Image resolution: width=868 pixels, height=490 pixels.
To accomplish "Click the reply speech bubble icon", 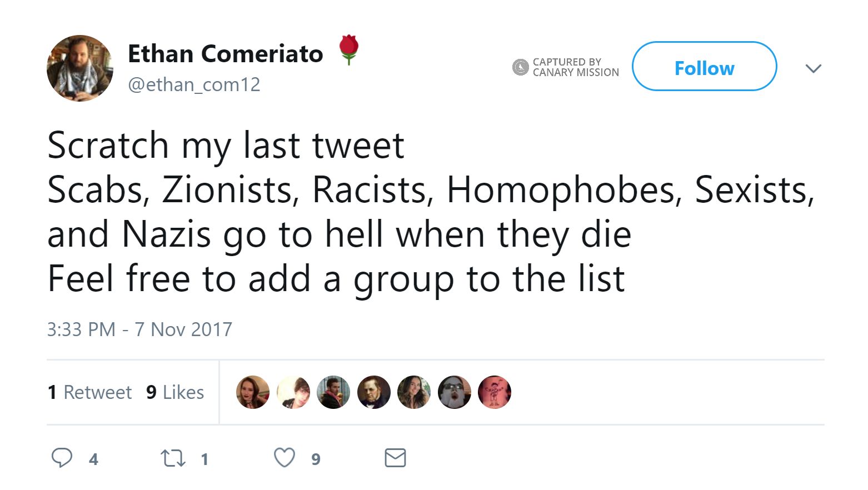I will [62, 458].
